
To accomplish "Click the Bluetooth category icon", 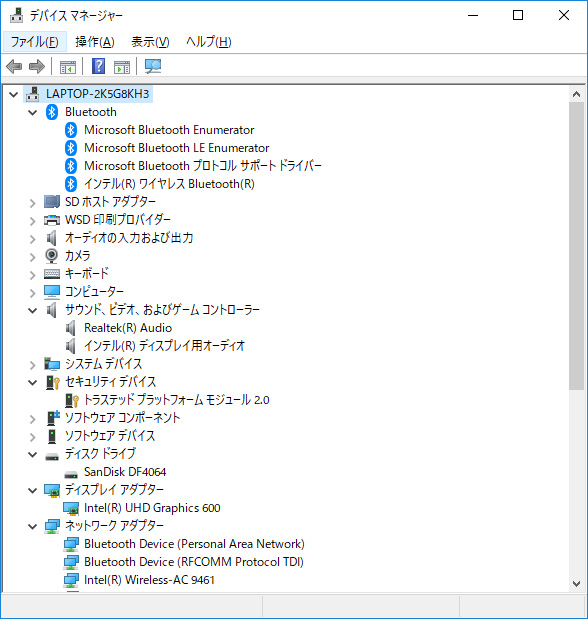I will pyautogui.click(x=52, y=112).
